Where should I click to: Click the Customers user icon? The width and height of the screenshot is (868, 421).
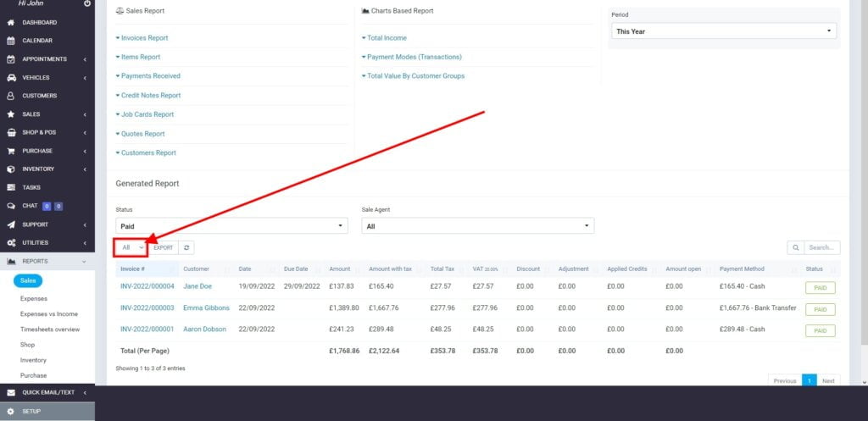[x=10, y=96]
